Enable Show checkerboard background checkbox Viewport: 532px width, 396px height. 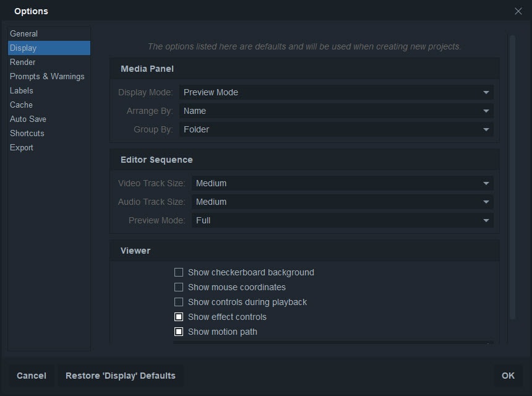179,272
